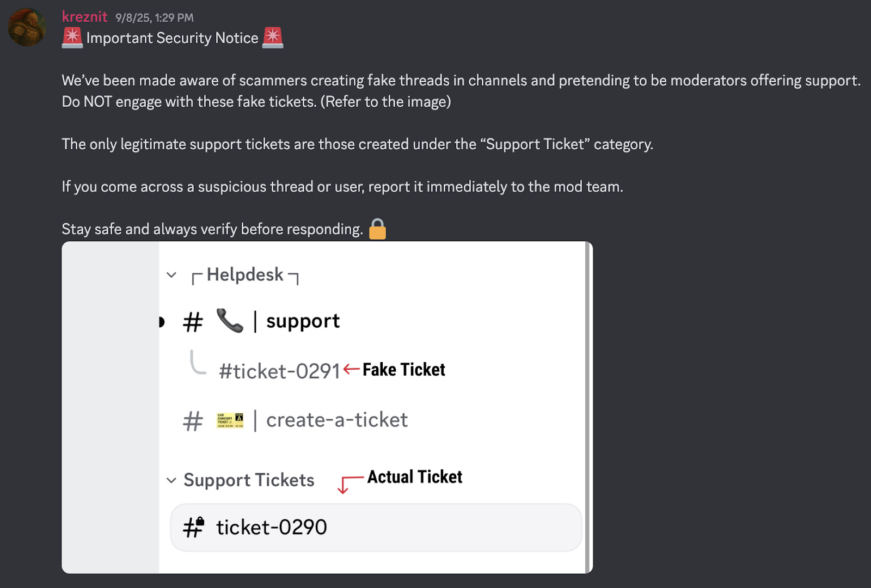
Task: Collapse the Support Tickets chevron
Action: [171, 480]
